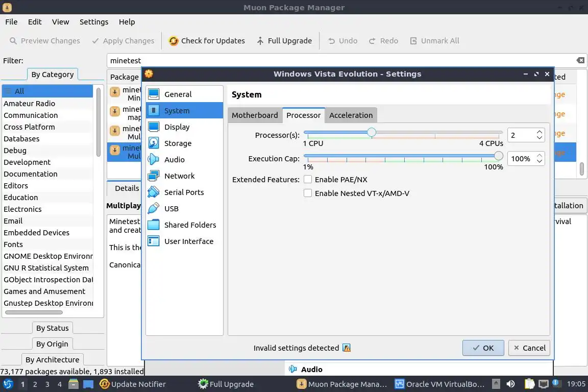Select the By Category filter tab
The width and height of the screenshot is (588, 392).
(53, 75)
